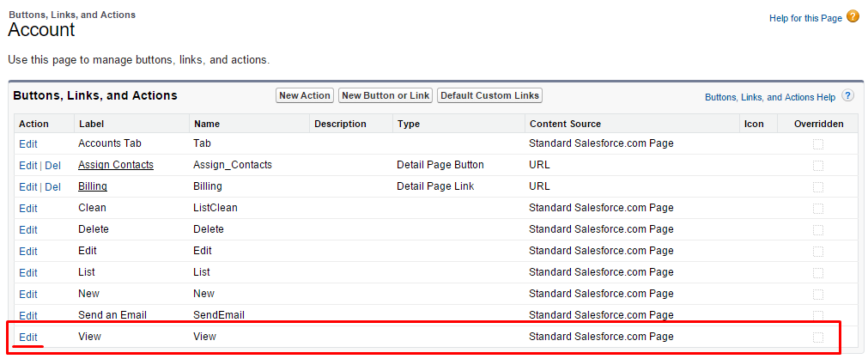Edit the Accounts Tab row
Screen dimensions: 868x359
pyautogui.click(x=28, y=143)
